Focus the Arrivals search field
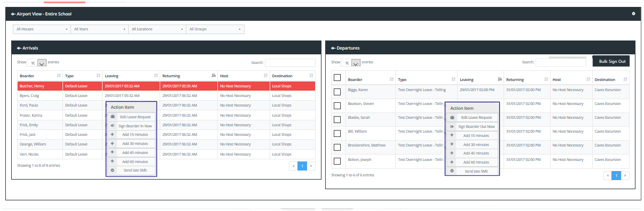The width and height of the screenshot is (644, 211). click(x=290, y=62)
